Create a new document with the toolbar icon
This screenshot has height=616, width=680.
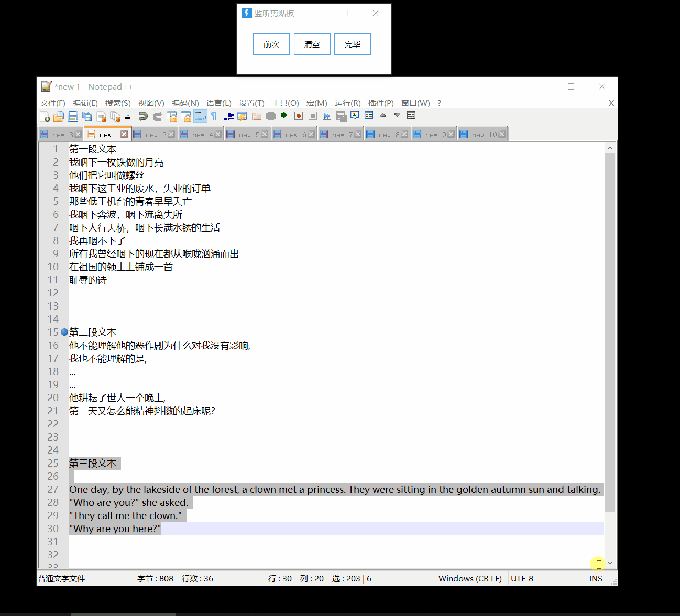click(x=45, y=116)
